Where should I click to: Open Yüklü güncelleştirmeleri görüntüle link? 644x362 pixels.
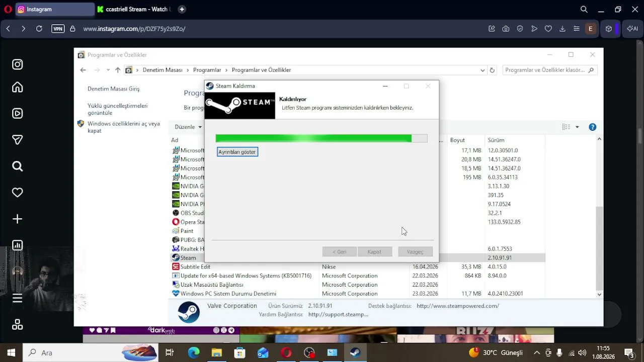tap(118, 109)
